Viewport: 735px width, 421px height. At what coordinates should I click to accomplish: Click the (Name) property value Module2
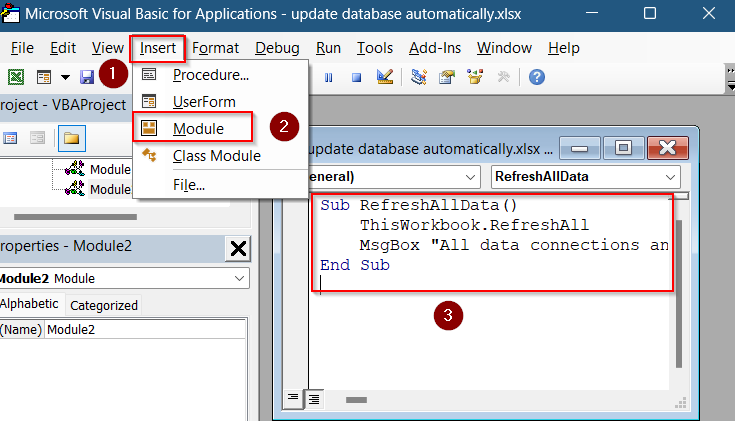point(145,330)
